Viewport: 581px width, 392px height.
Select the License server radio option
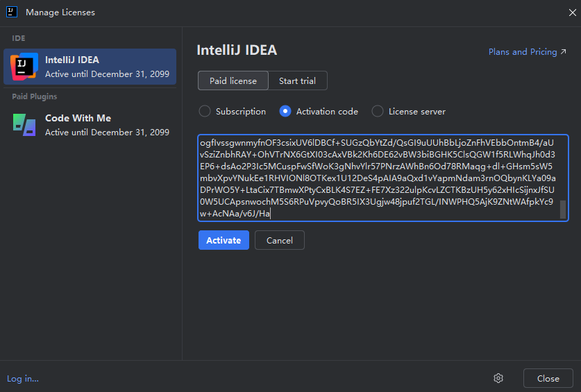click(378, 111)
